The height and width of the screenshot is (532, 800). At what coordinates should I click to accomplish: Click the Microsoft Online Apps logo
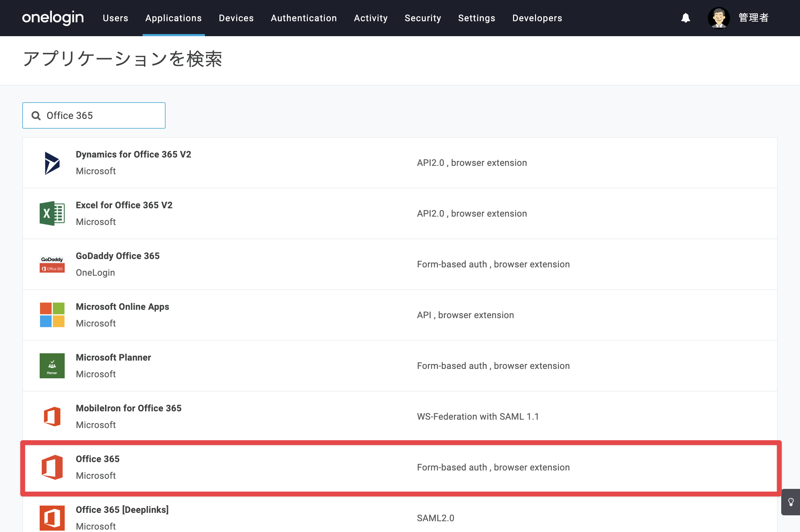coord(52,315)
